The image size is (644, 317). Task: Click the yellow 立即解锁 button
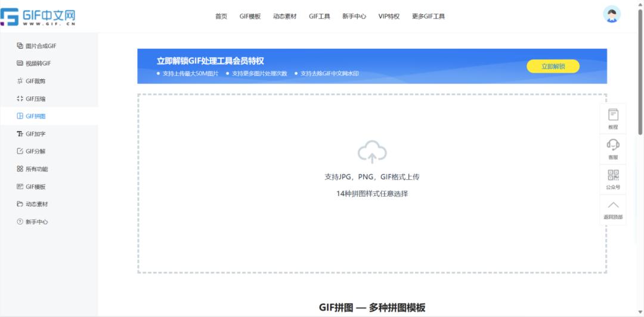(x=553, y=66)
